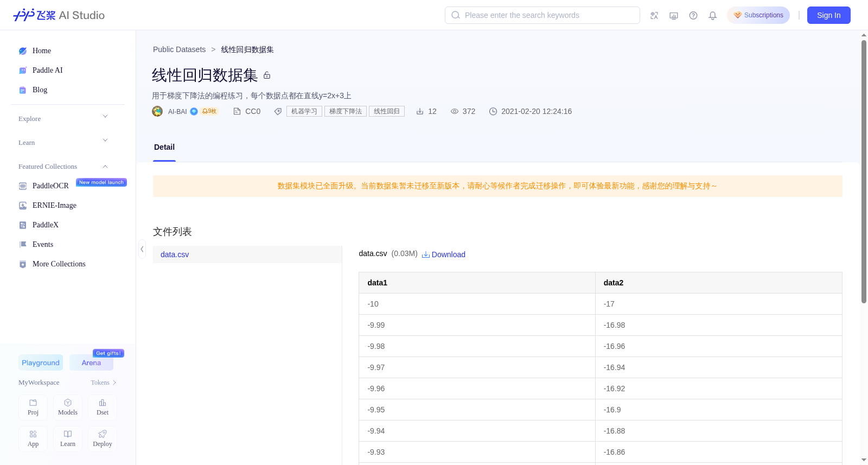Image resolution: width=868 pixels, height=465 pixels.
Task: Click the scrollbar down arrow
Action: click(864, 460)
